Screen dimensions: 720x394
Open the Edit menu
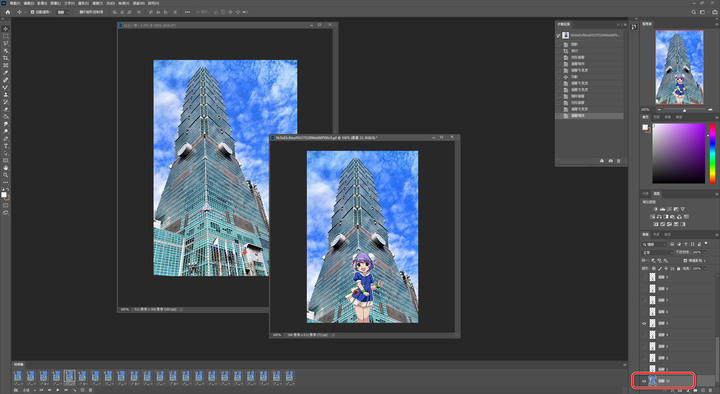[28, 3]
